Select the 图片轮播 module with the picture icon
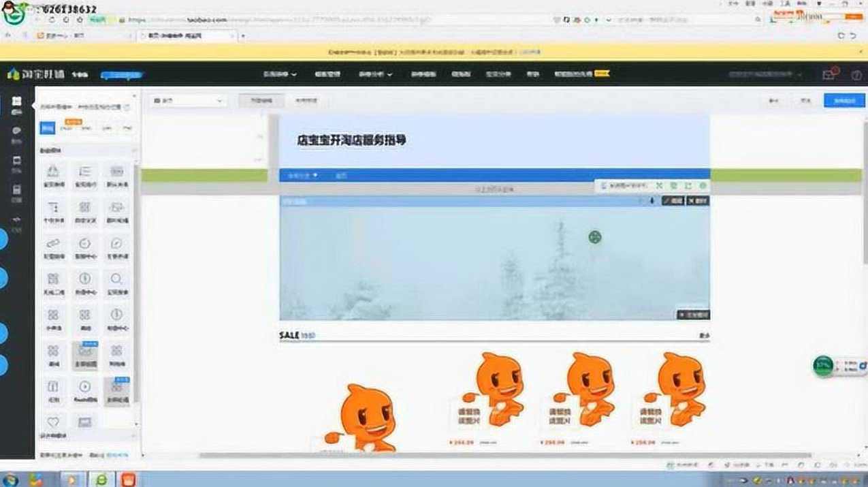 click(117, 211)
